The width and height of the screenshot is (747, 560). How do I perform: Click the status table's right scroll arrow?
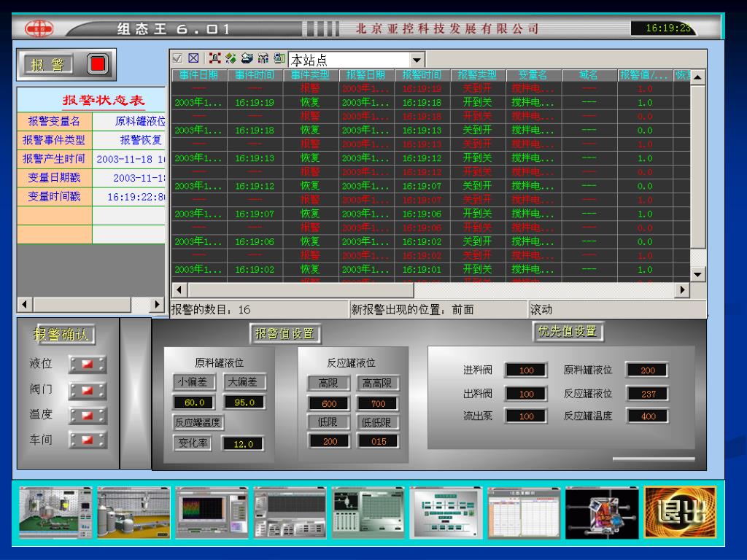coord(157,304)
